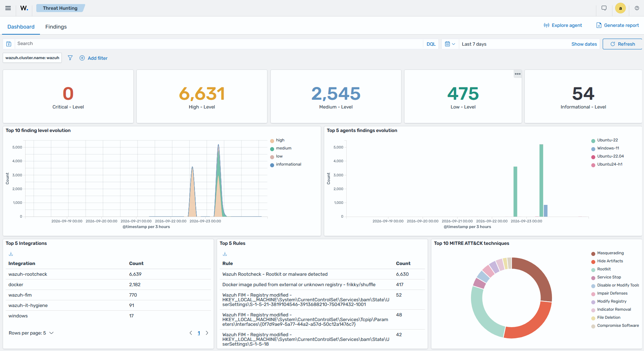Toggle Ubuntu-22 agent in legend
The height and width of the screenshot is (351, 644).
tap(604, 140)
